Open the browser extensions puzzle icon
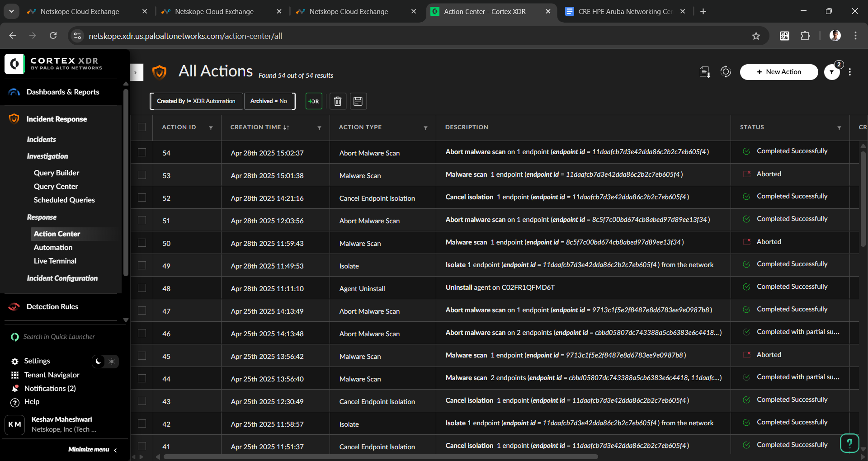 (805, 36)
